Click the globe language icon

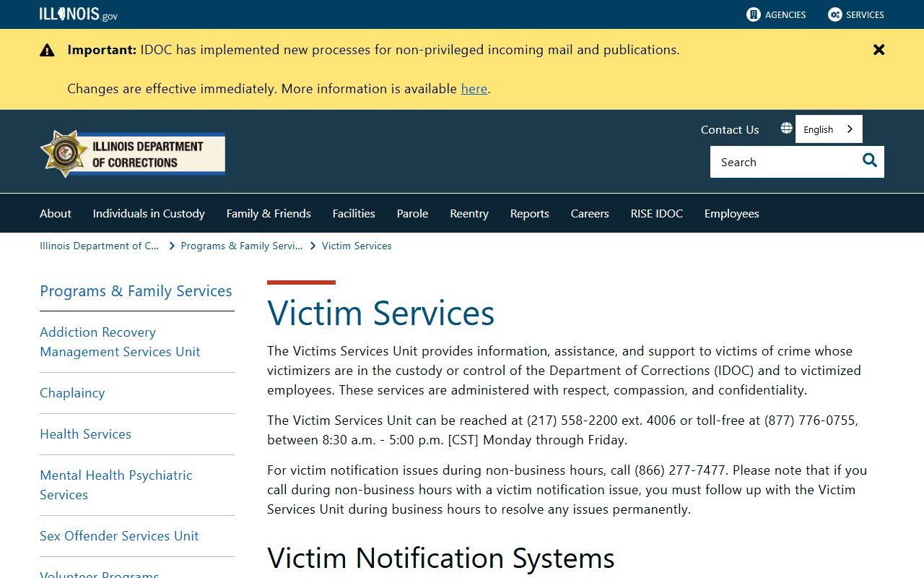pos(786,129)
